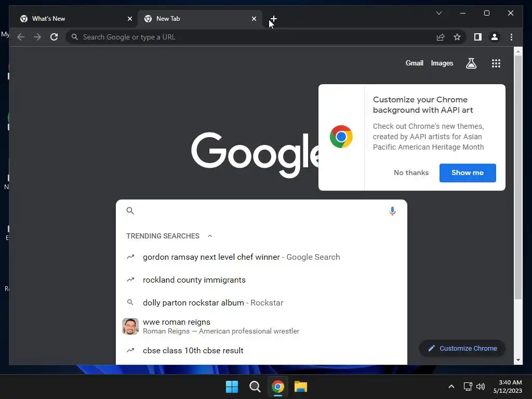Go back using the back arrow
532x399 pixels.
click(21, 37)
